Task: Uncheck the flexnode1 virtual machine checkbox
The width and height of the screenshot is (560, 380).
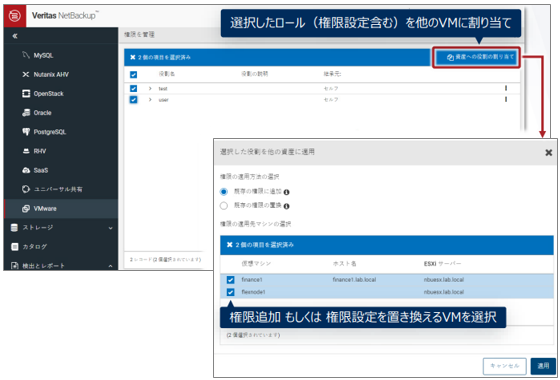Action: (230, 292)
